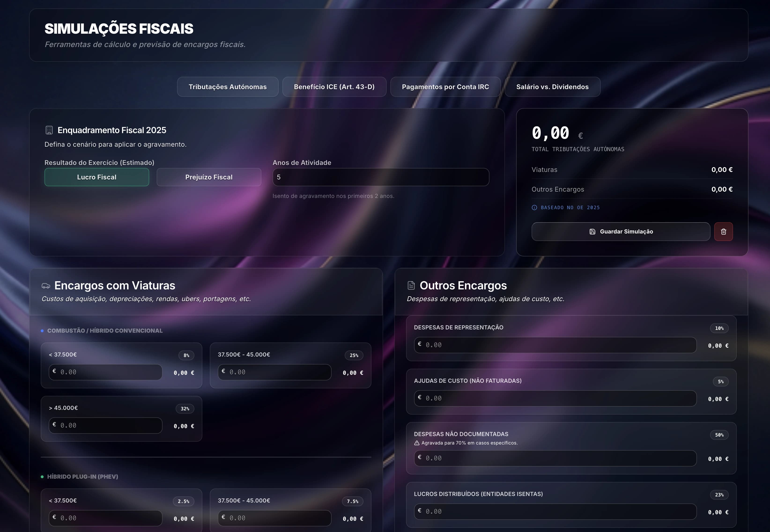Go to Salário vs. Dividendos tab
The width and height of the screenshot is (770, 532).
pos(552,87)
